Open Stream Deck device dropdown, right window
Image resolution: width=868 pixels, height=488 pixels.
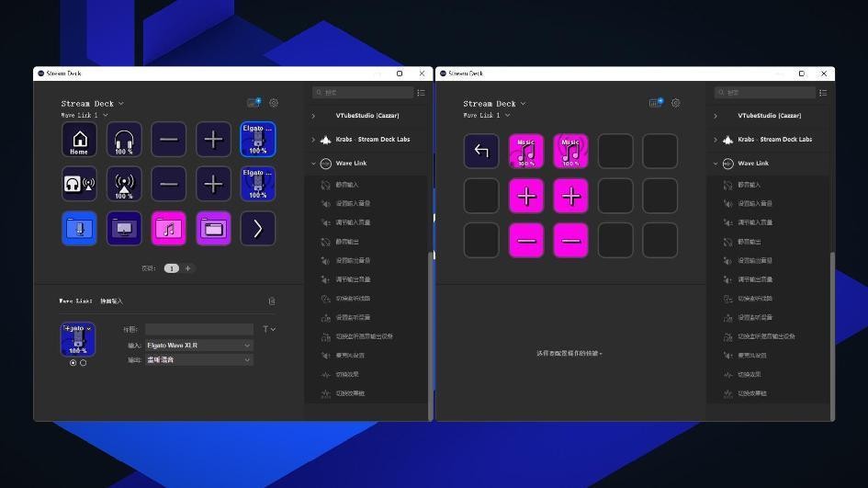point(494,104)
